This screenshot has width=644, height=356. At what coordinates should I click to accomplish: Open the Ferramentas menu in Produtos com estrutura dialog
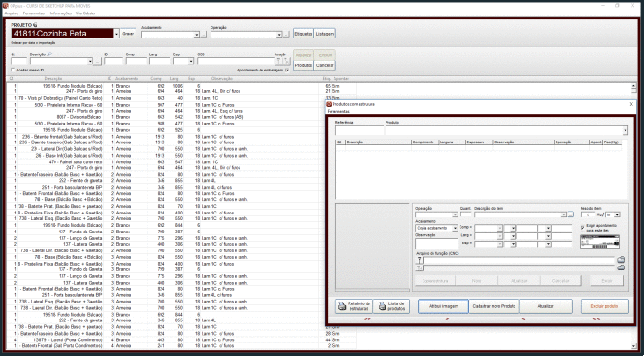pos(338,111)
